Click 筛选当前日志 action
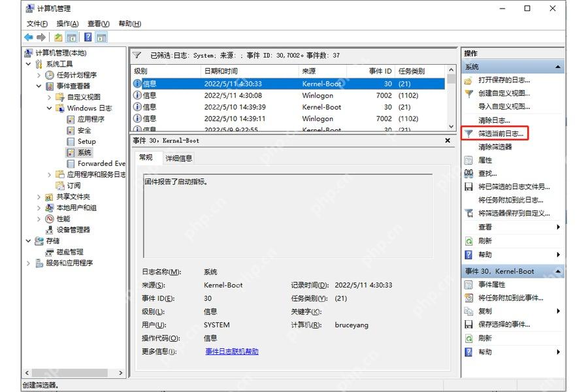Image resolution: width=588 pixels, height=392 pixels. pos(500,133)
